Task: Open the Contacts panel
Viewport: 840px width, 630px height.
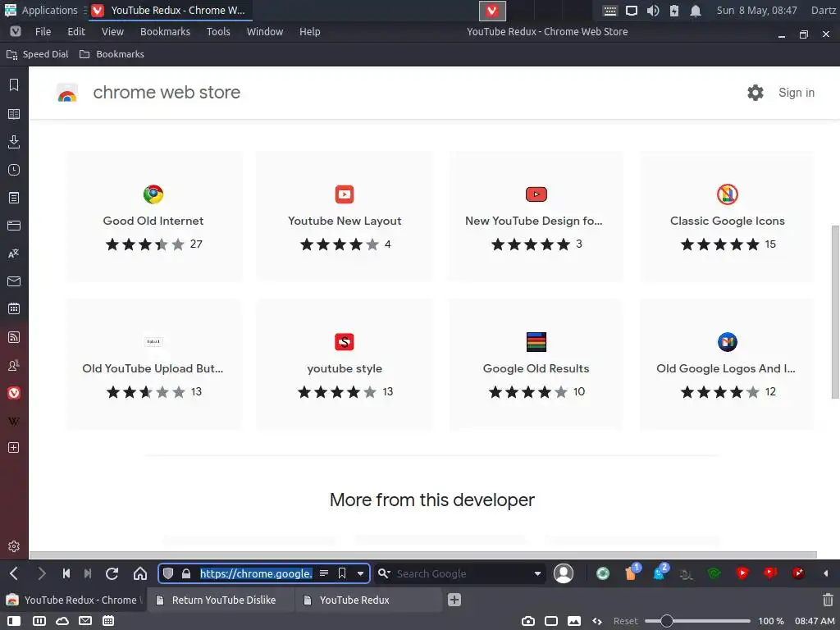Action: [x=14, y=365]
